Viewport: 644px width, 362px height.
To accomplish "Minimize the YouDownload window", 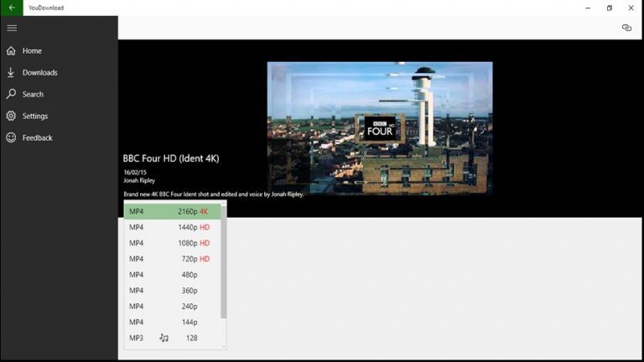I will (x=588, y=8).
